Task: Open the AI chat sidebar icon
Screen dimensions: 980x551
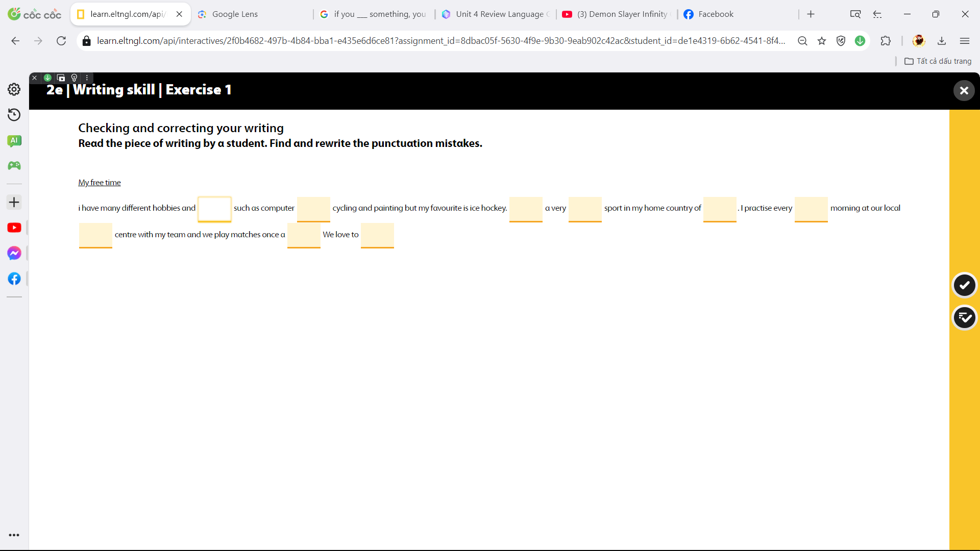Action: [x=14, y=141]
